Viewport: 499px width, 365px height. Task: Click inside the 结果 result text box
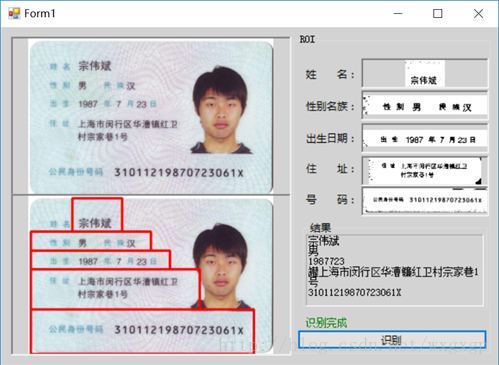395,270
